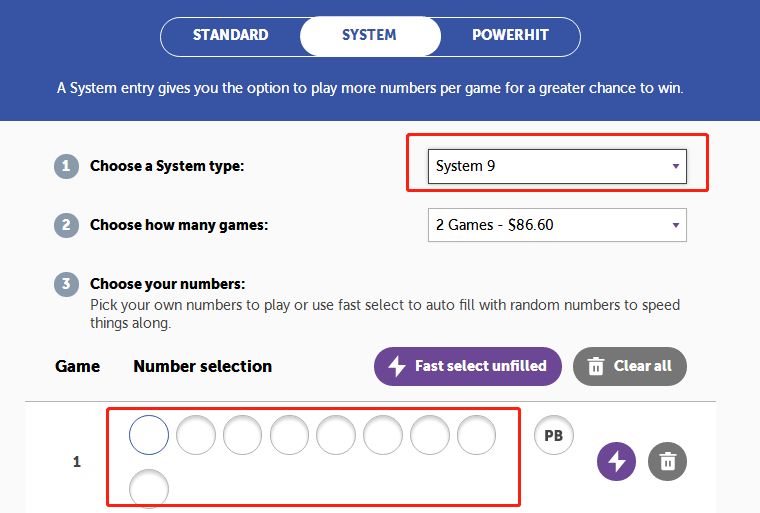The height and width of the screenshot is (513, 760).
Task: Switch to the STANDARD entry tab
Action: pyautogui.click(x=231, y=35)
